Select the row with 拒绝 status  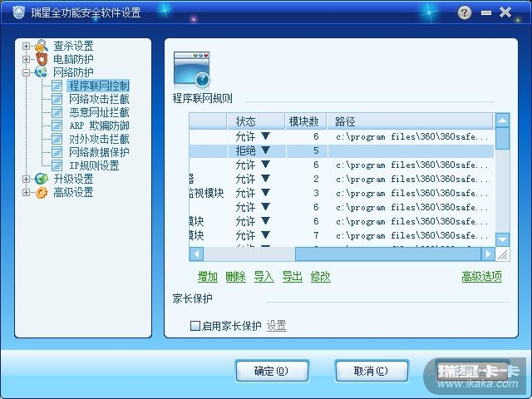coord(342,150)
